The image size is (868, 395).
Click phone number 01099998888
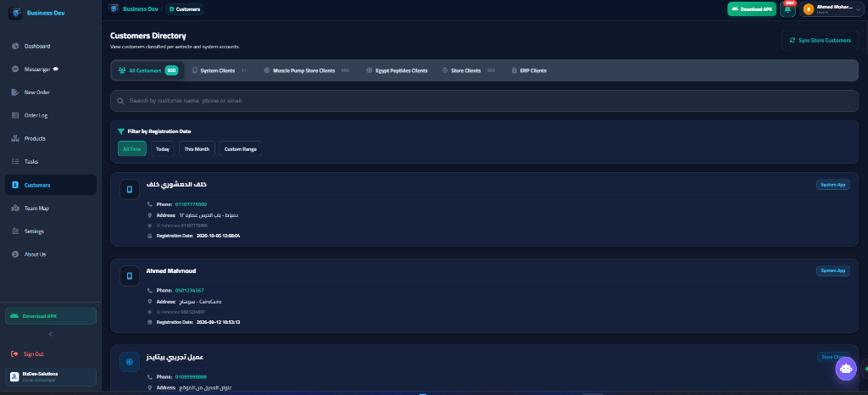[x=191, y=376]
